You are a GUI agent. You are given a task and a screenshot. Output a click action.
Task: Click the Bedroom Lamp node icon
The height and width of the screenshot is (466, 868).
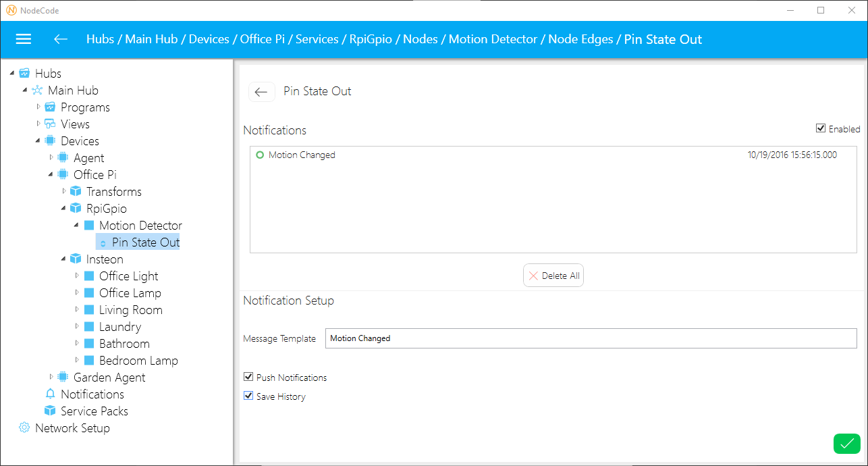tap(88, 361)
